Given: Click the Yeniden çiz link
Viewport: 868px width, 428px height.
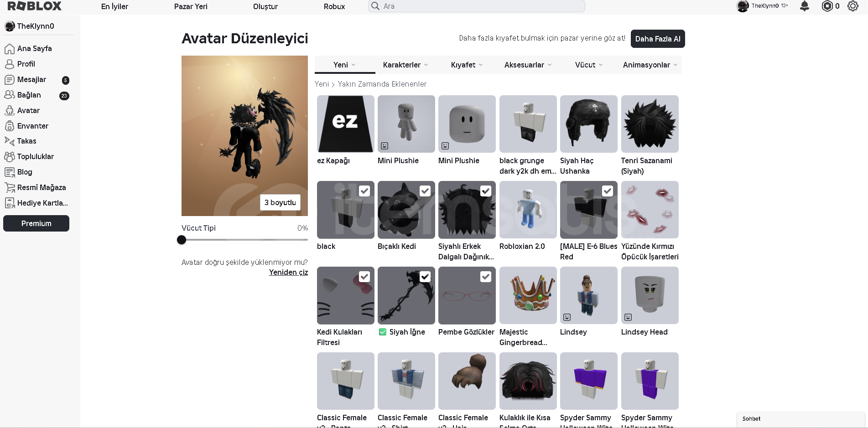Looking at the screenshot, I should 288,272.
